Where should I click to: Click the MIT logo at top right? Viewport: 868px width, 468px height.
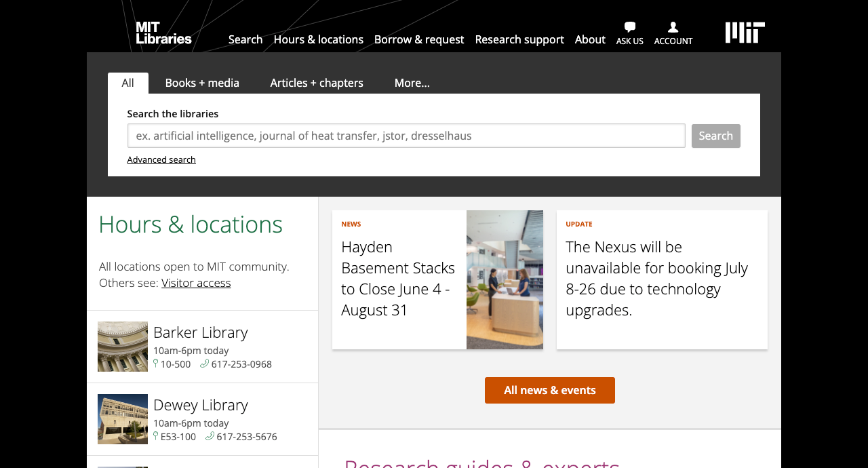click(745, 33)
